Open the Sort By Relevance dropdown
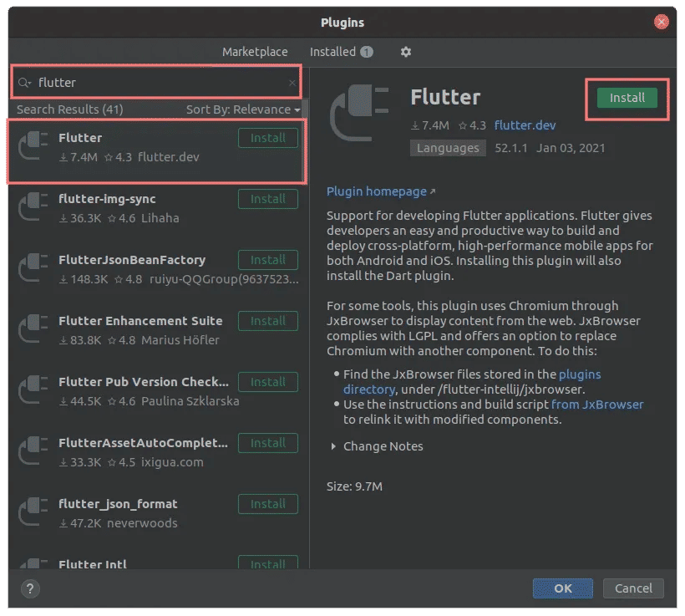The image size is (685, 616). pos(243,109)
